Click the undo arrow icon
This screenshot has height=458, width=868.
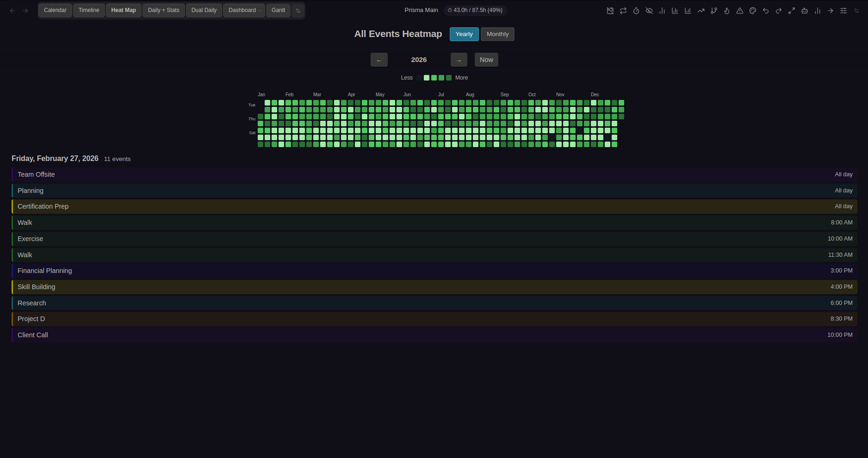coord(766,10)
